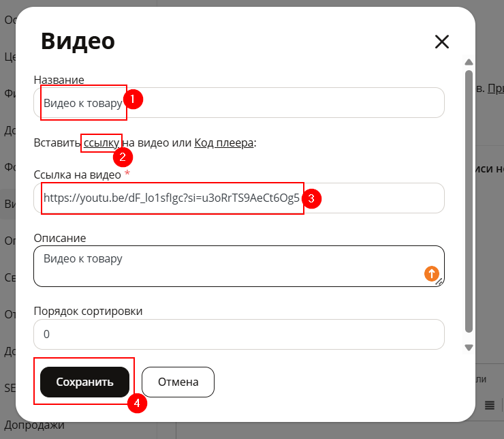Viewport: 504px width, 439px height.
Task: Open the partially hidden SE sidebar item
Action: point(10,388)
